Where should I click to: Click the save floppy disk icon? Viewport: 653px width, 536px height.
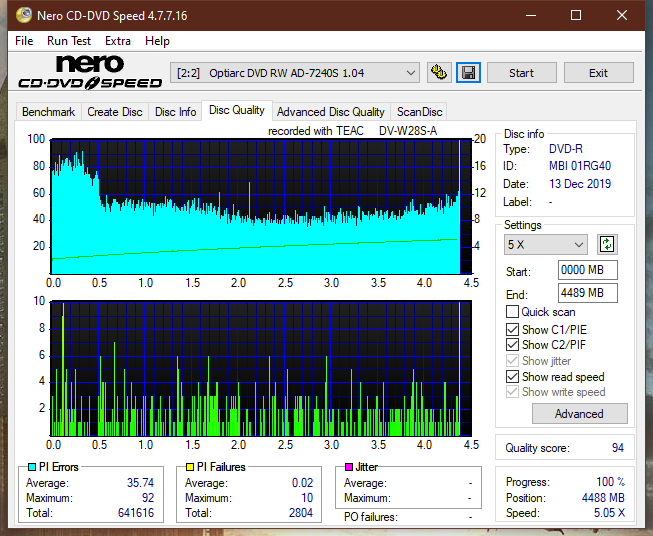[x=469, y=73]
